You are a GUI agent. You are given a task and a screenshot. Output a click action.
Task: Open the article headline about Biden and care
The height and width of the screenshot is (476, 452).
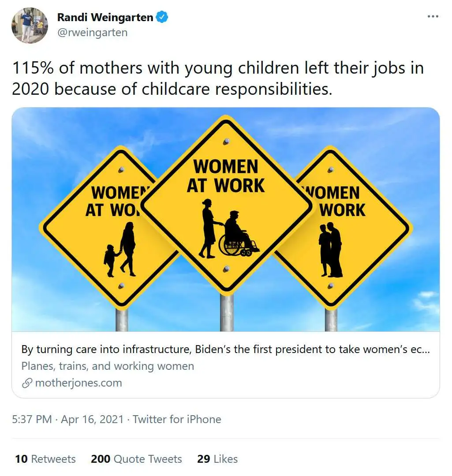pos(225,350)
